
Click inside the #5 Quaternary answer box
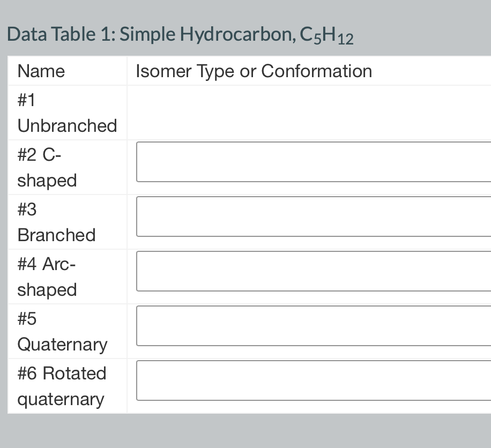(311, 325)
